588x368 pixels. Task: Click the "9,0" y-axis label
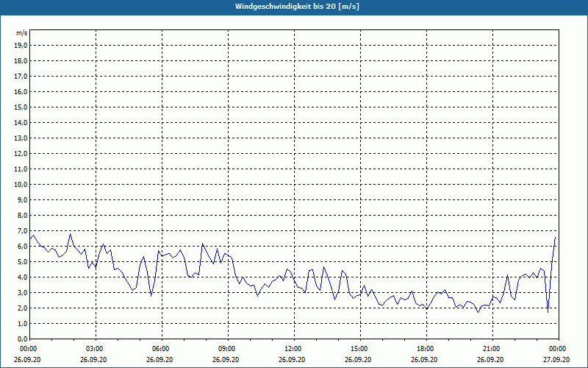[x=22, y=199]
